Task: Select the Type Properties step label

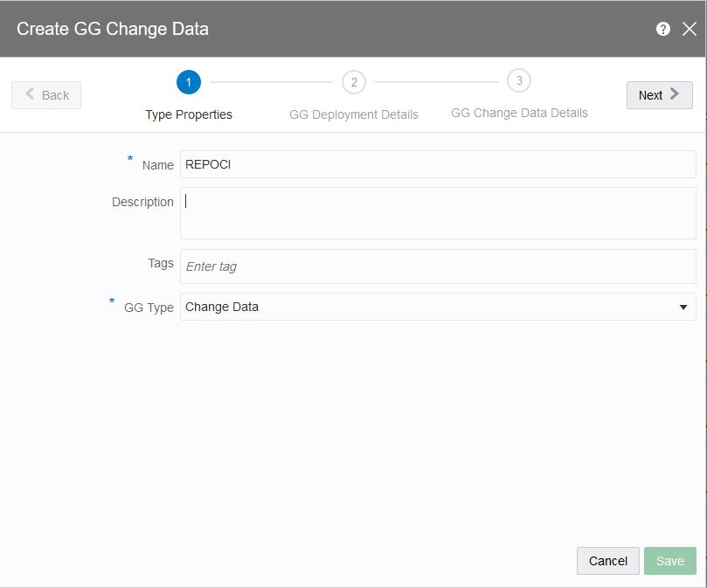Action: tap(189, 114)
